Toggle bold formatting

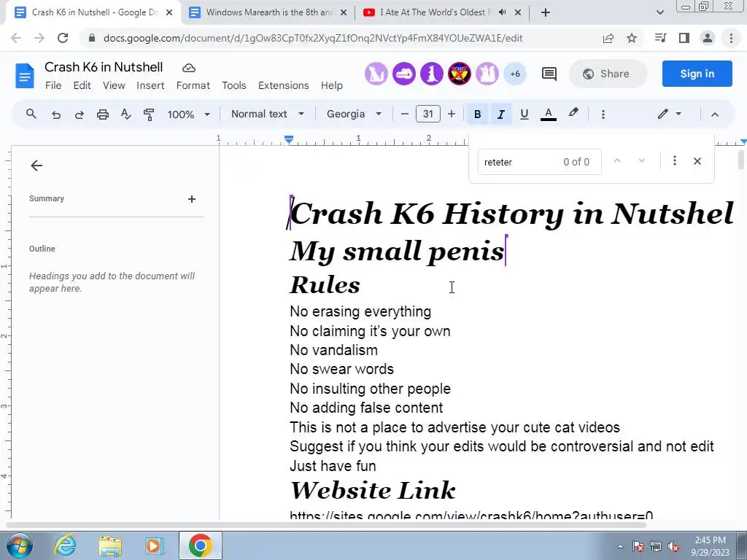[477, 114]
